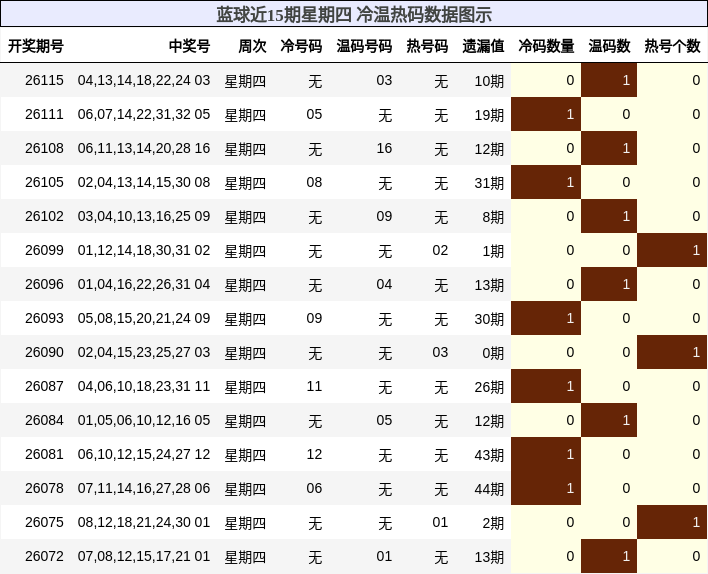Select omission value 30期
The image size is (708, 574).
pos(489,319)
